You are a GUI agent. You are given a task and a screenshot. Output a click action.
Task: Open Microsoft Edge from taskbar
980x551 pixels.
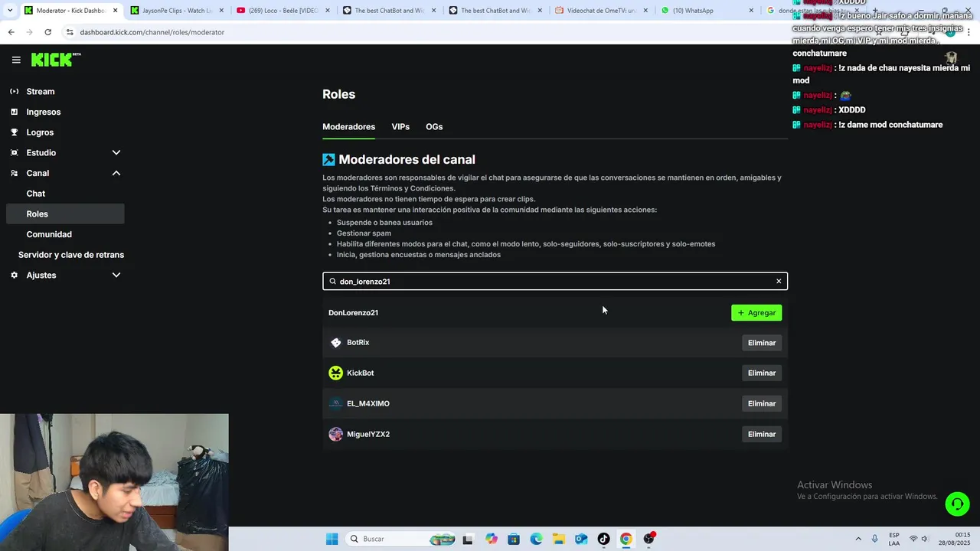(x=536, y=539)
